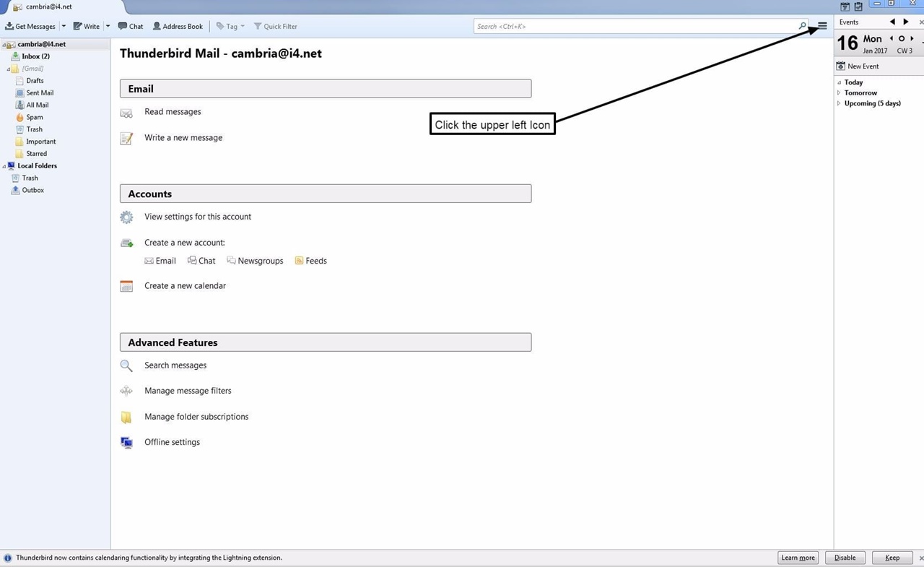
Task: Click Write a new message
Action: point(183,138)
